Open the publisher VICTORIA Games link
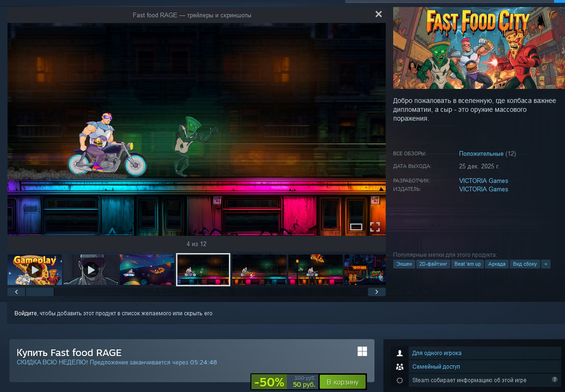Screen dimensions: 565x392 484,189
